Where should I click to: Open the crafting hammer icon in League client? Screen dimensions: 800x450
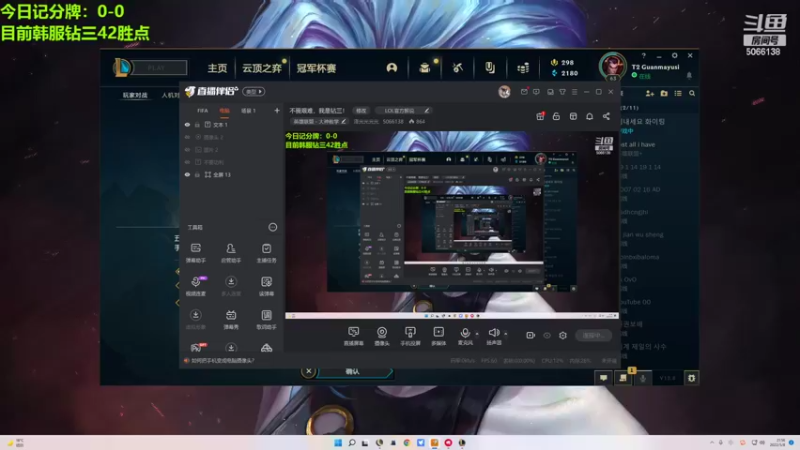tap(458, 67)
